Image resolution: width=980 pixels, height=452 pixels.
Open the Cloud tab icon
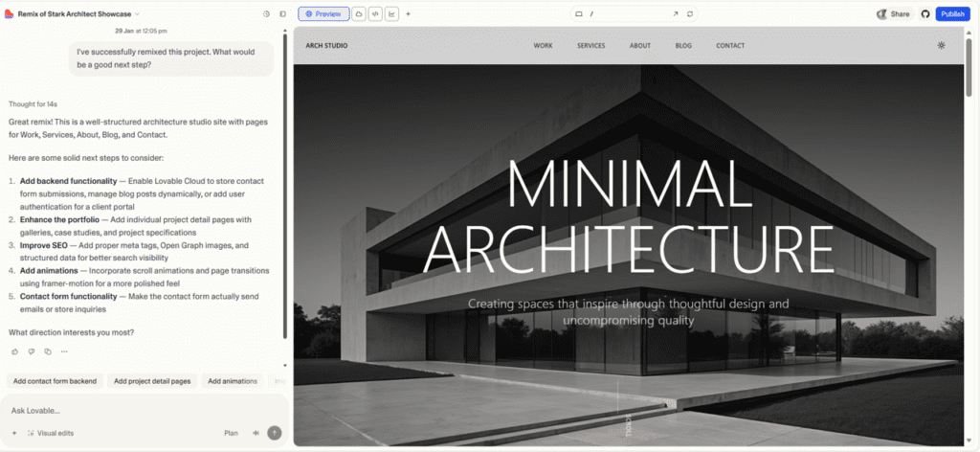coord(359,13)
